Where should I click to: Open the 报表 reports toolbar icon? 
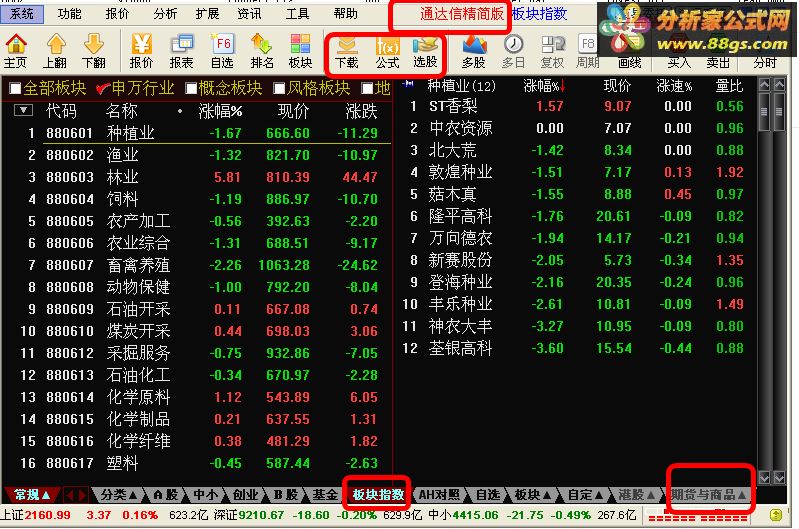pos(182,51)
